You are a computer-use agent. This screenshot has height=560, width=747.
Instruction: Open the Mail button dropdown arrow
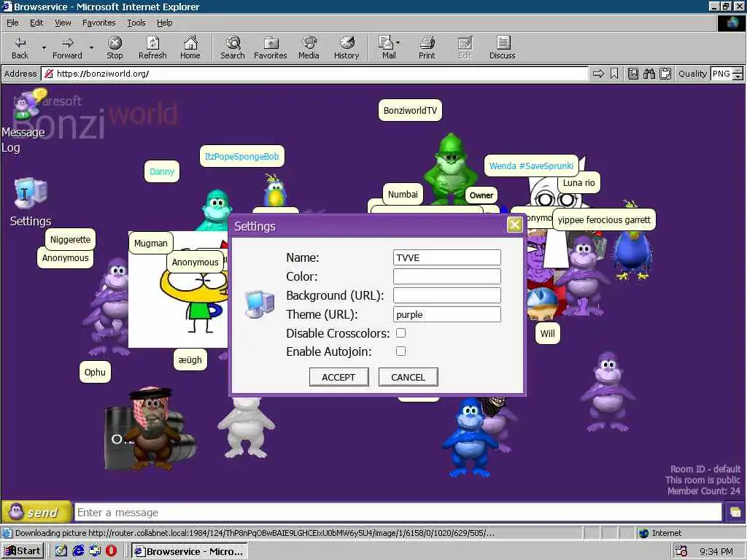coord(398,43)
